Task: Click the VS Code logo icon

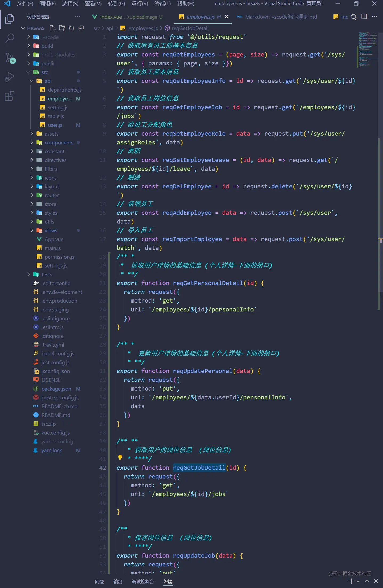Action: click(7, 3)
